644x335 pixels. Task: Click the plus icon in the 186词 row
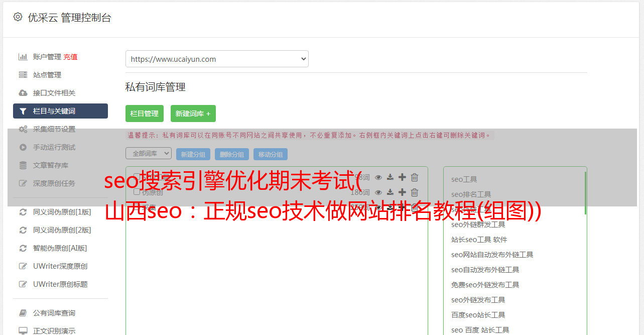[x=402, y=192]
